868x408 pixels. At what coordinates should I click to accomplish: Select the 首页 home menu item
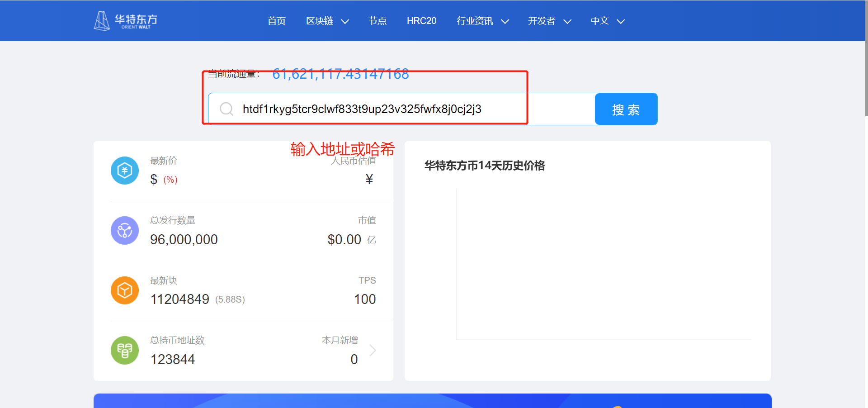(x=276, y=21)
